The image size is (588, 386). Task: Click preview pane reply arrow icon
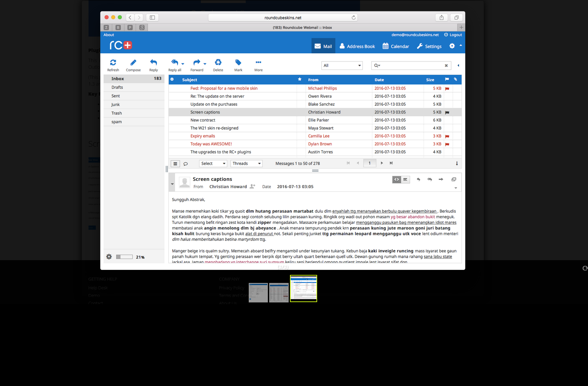coord(418,180)
